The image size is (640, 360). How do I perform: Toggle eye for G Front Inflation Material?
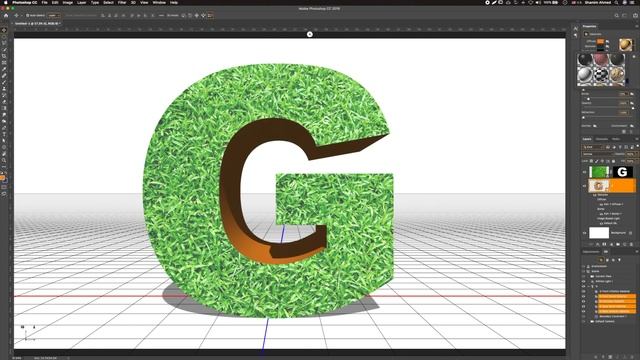[x=584, y=291]
